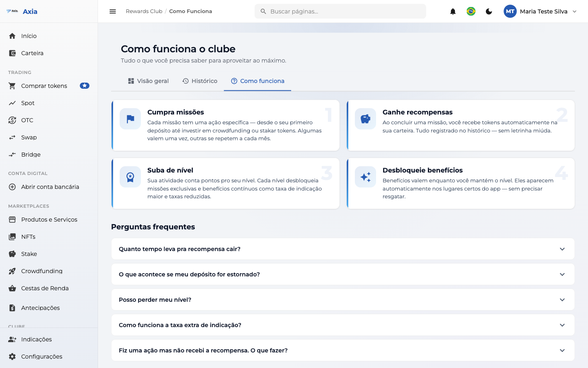Click the MT user avatar

510,11
